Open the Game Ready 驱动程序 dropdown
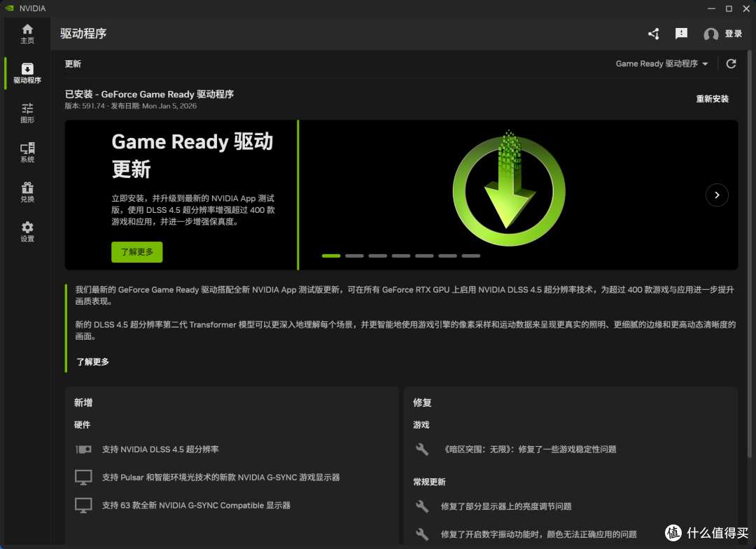The height and width of the screenshot is (549, 756). pos(661,64)
